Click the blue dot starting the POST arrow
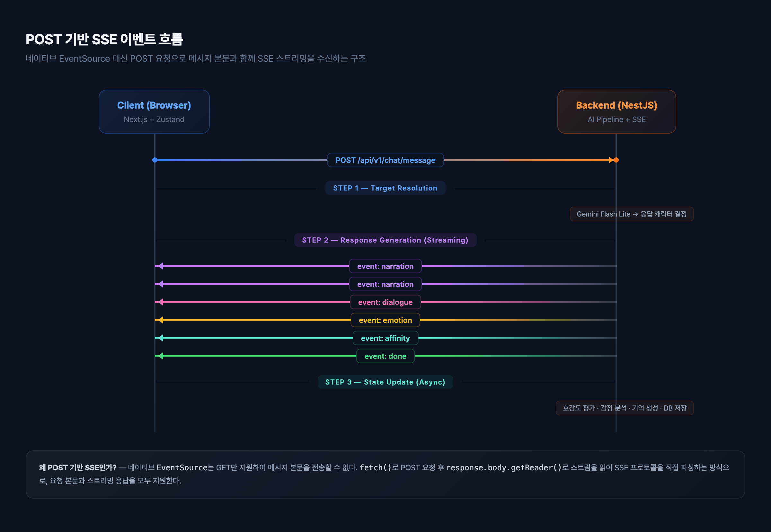771x532 pixels. 155,160
